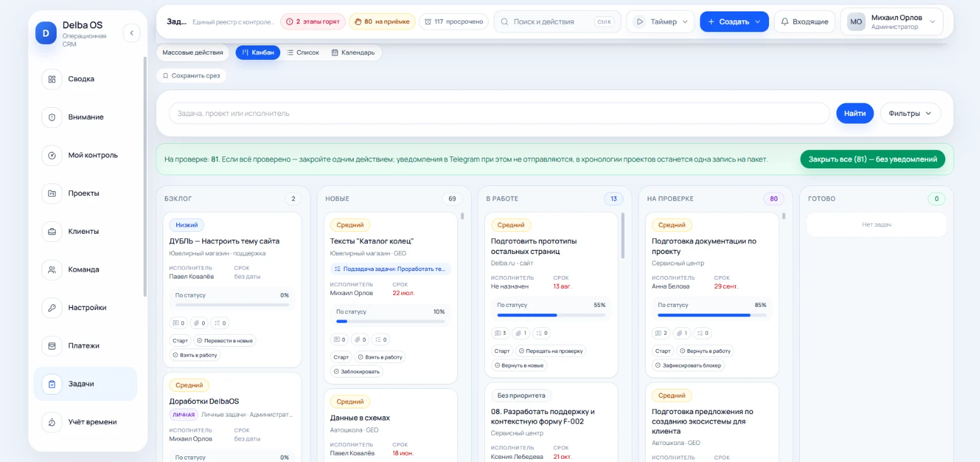The height and width of the screenshot is (462, 980).
Task: Click the Платежи envelope icon in sidebar
Action: click(x=52, y=346)
